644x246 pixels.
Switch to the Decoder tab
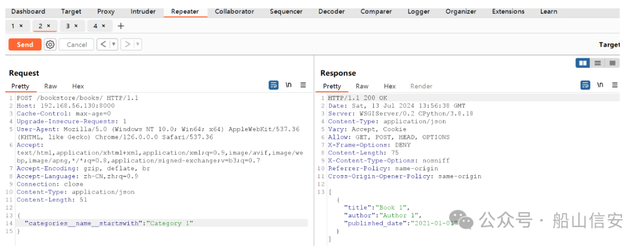[332, 11]
